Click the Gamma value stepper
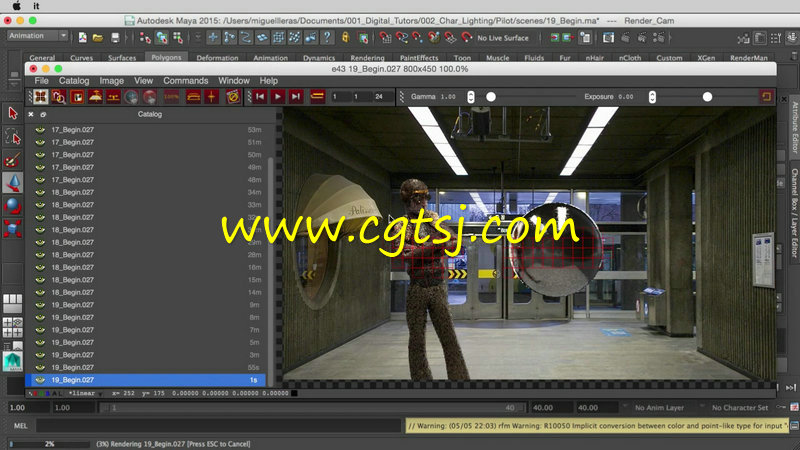 pos(470,96)
